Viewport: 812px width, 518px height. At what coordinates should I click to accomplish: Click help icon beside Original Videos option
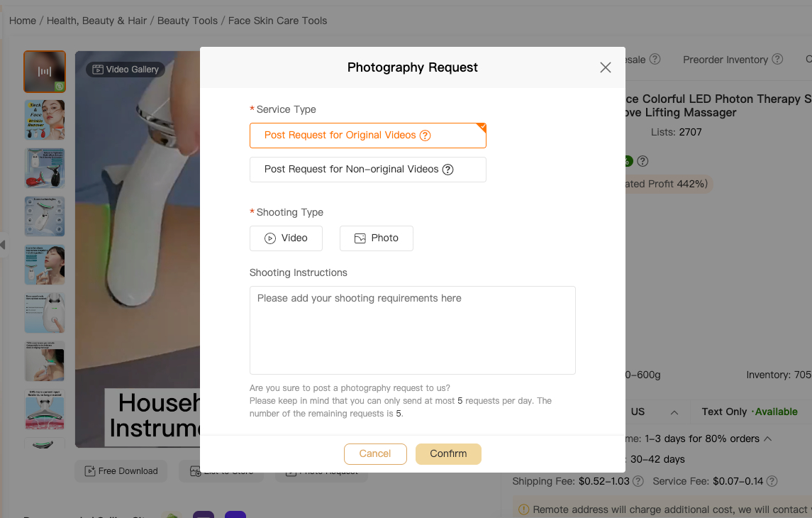(x=426, y=136)
